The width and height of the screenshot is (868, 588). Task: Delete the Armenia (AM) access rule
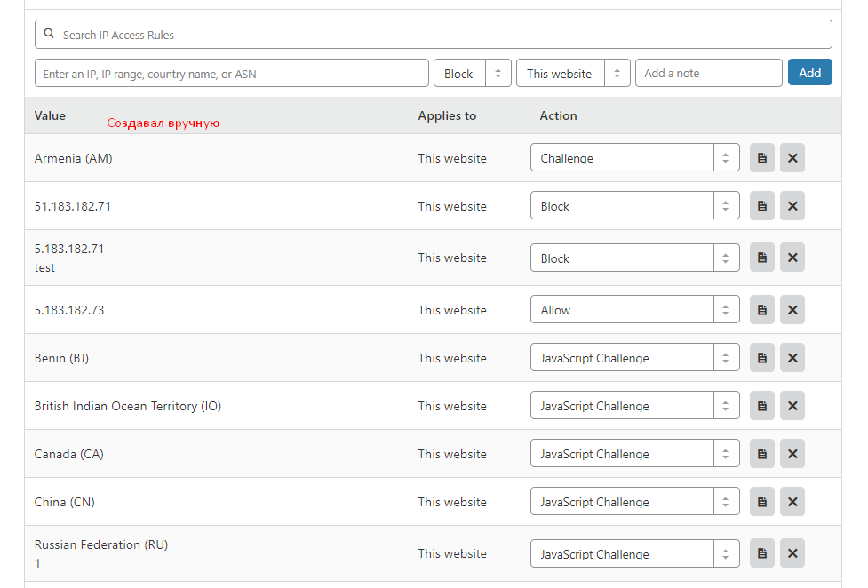792,158
